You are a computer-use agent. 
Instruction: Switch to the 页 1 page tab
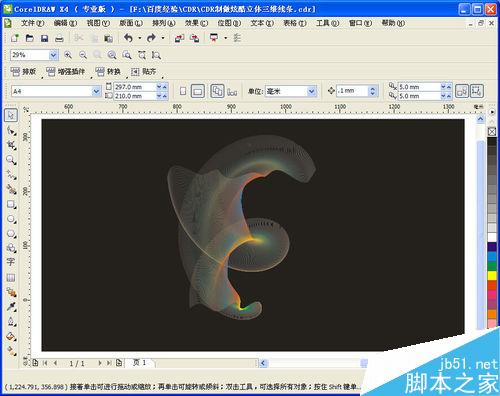point(139,362)
